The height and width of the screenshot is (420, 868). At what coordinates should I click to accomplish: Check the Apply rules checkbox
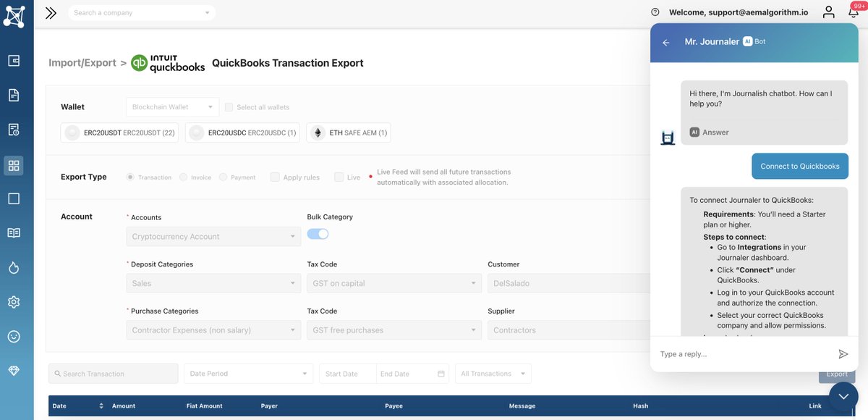(275, 177)
